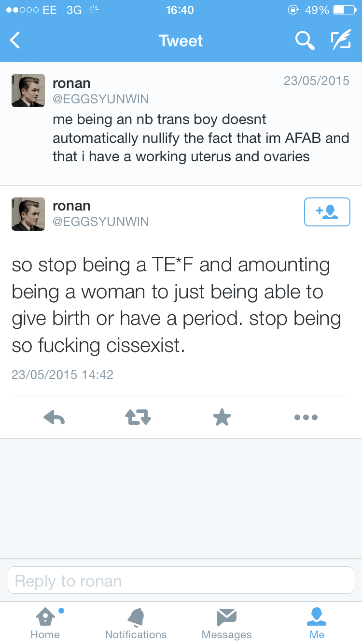This screenshot has height=644, width=362.
Task: Retweet this tweet
Action: [138, 417]
